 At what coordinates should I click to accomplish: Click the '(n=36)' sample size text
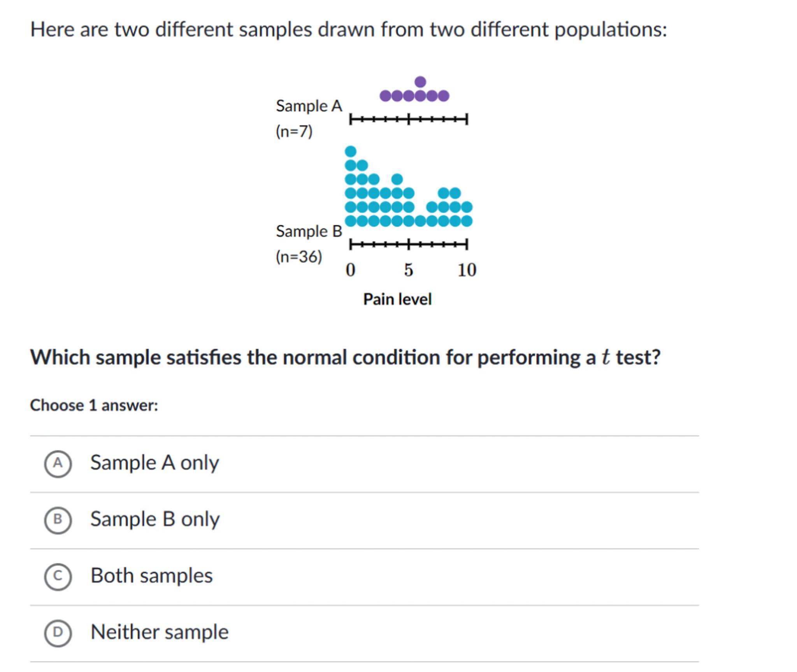point(299,257)
